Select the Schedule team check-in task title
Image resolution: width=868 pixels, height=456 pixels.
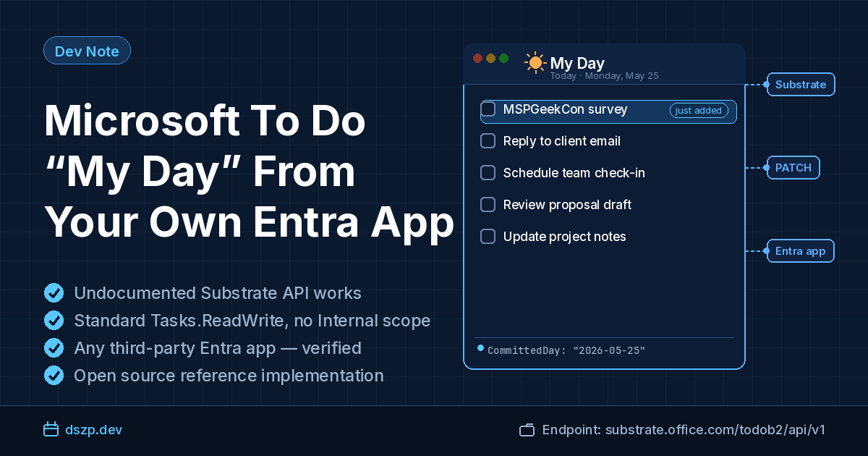[x=574, y=173]
